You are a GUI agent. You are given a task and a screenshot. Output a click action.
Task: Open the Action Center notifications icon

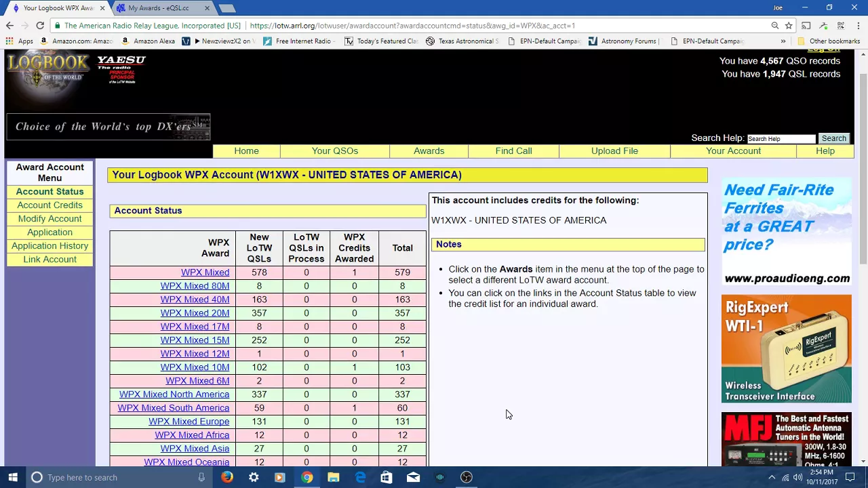tap(850, 477)
